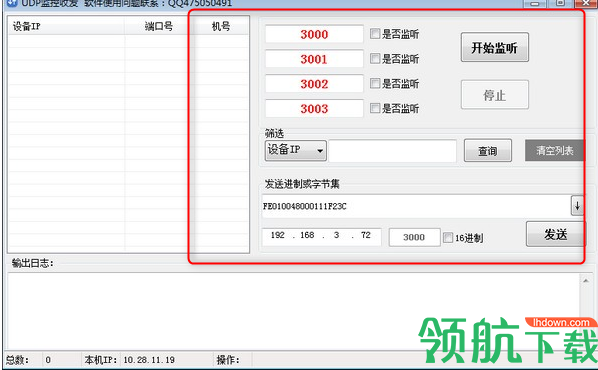Click the 开始监听 button

495,48
